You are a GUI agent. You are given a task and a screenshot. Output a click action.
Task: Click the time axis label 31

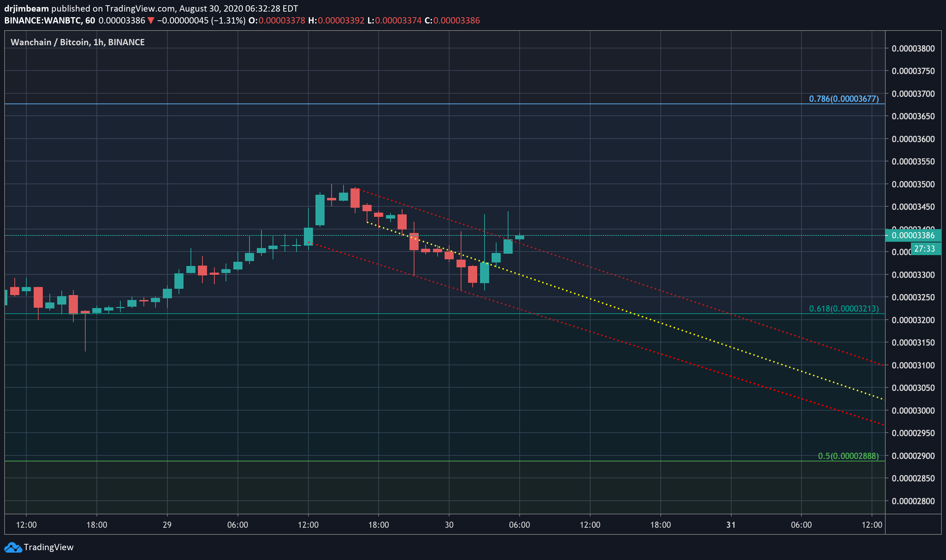click(x=731, y=525)
